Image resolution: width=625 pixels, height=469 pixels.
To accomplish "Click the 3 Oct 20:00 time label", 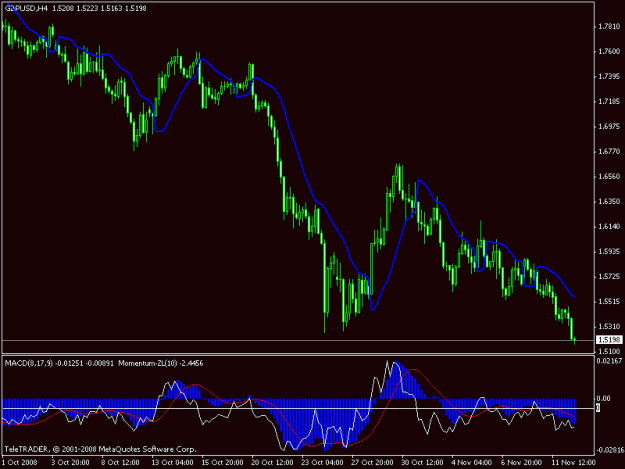I will [x=70, y=463].
